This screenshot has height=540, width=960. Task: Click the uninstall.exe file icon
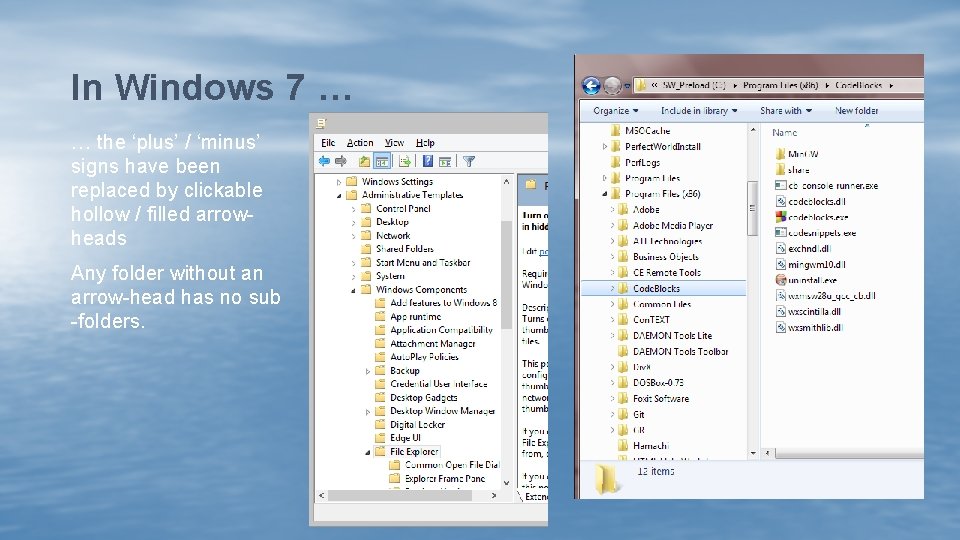coord(781,280)
